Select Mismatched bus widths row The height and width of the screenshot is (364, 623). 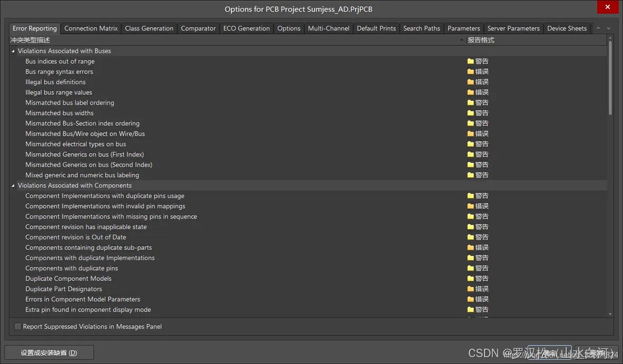point(308,113)
